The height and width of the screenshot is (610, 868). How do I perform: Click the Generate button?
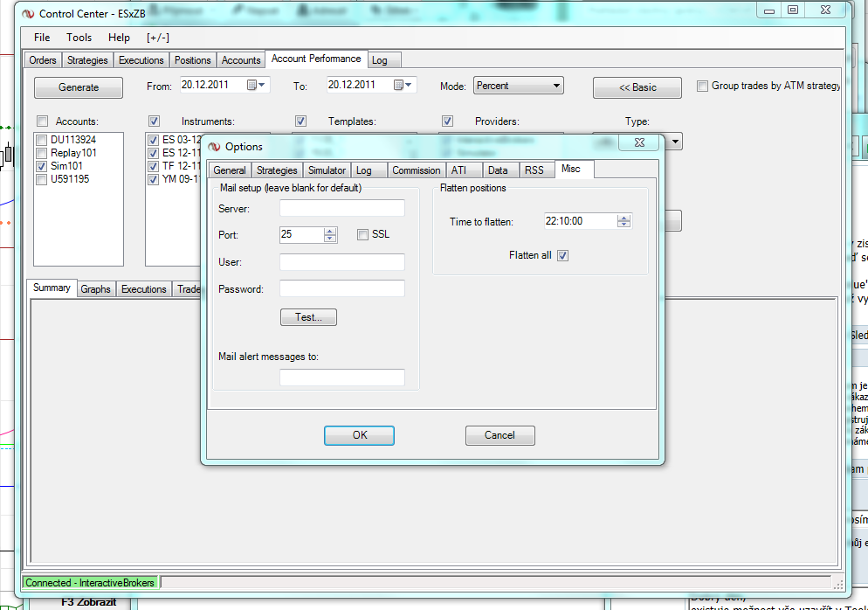(79, 87)
